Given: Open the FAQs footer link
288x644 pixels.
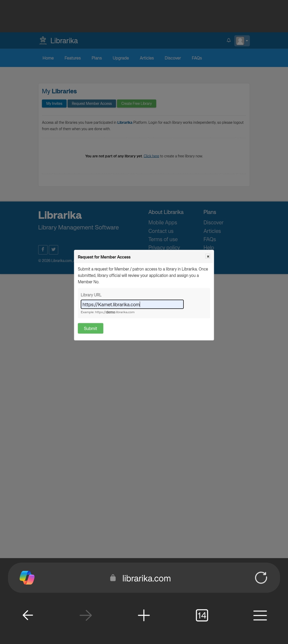Looking at the screenshot, I should [x=210, y=239].
